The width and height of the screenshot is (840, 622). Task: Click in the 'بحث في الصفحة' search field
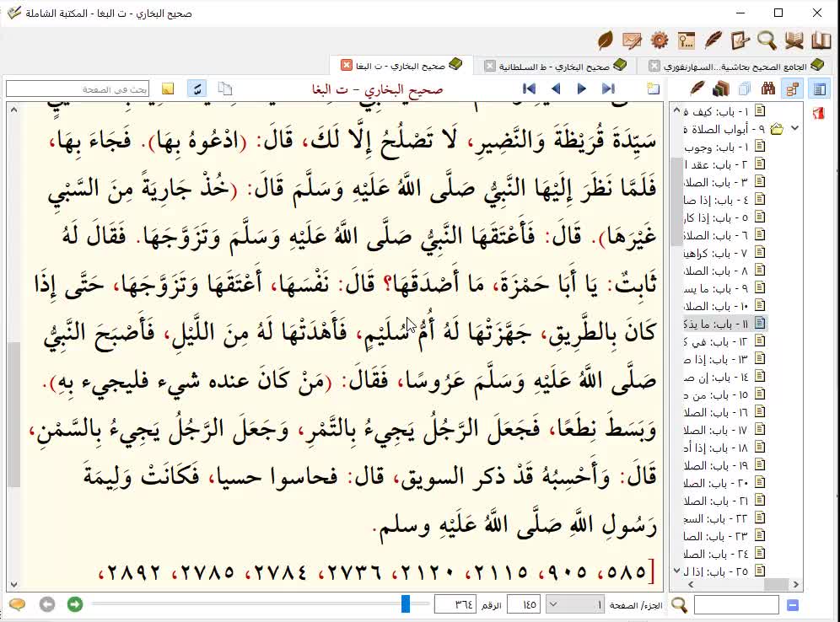[x=78, y=88]
